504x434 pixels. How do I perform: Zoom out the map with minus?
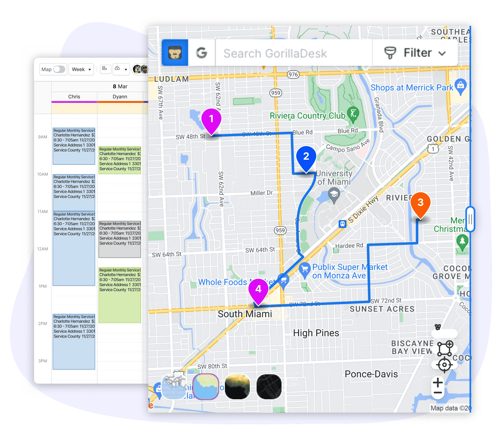coord(438,393)
